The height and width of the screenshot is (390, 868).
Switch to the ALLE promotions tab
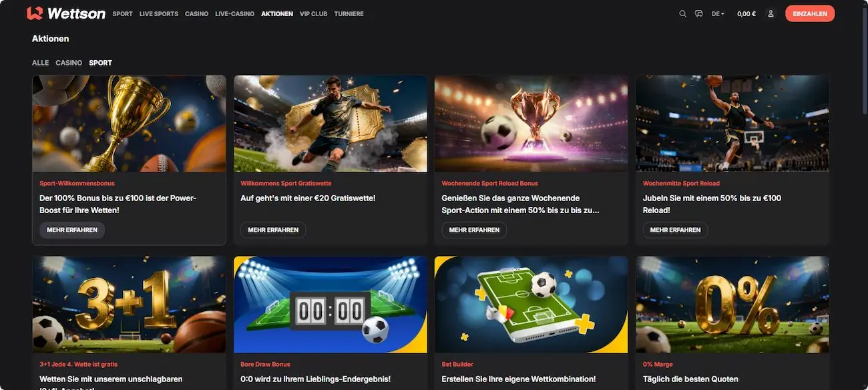click(x=40, y=63)
